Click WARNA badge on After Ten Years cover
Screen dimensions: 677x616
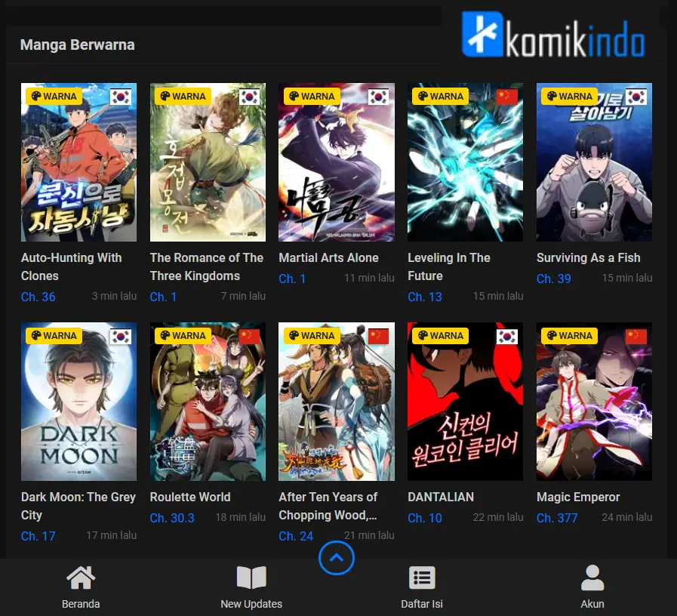pos(311,335)
